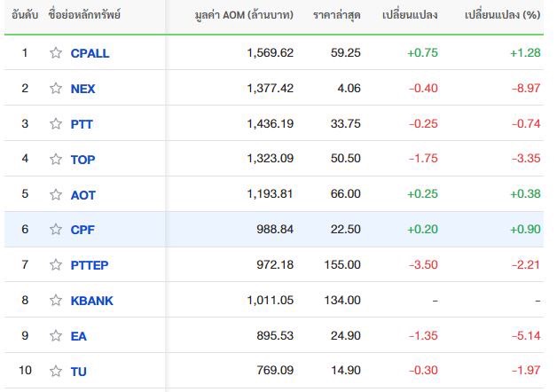Open the CPALL stock link

tap(90, 53)
